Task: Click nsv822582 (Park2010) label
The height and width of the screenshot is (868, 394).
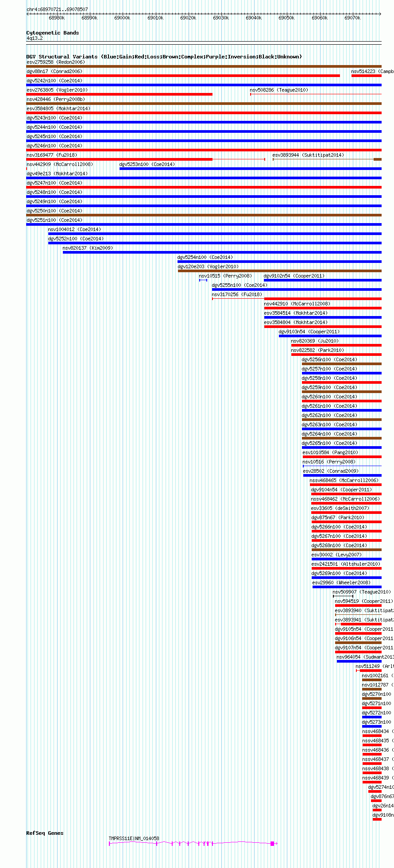Action: coord(317,350)
